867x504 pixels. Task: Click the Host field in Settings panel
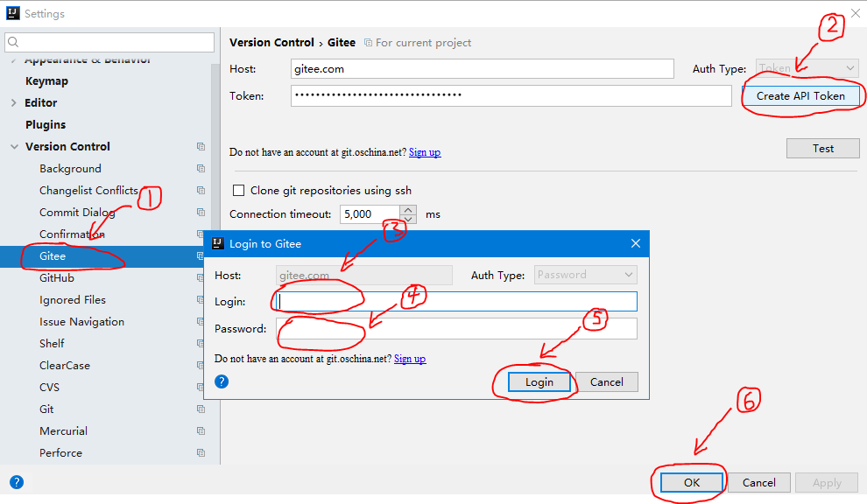483,68
